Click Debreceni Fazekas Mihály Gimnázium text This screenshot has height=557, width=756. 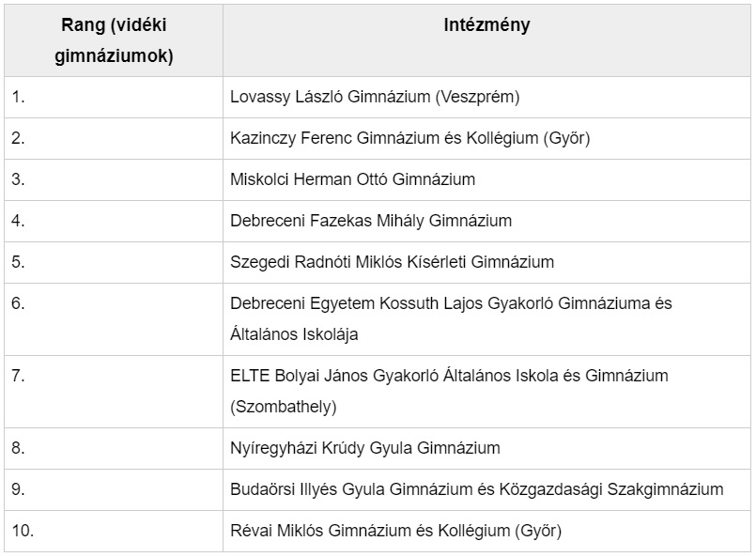[x=371, y=221]
